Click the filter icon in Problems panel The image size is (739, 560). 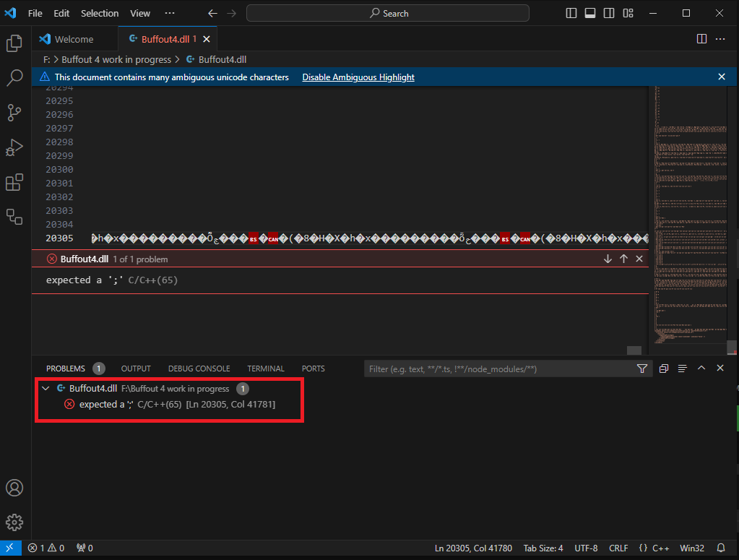click(642, 369)
